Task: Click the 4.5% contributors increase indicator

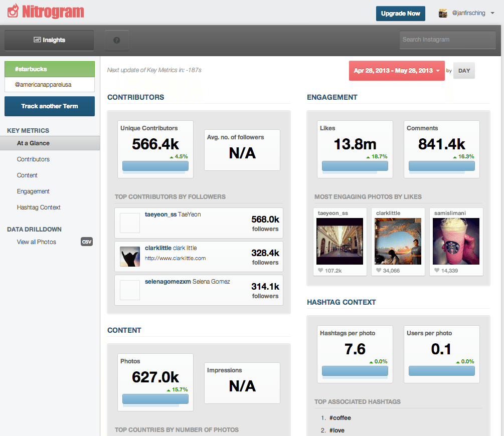Action: point(179,156)
